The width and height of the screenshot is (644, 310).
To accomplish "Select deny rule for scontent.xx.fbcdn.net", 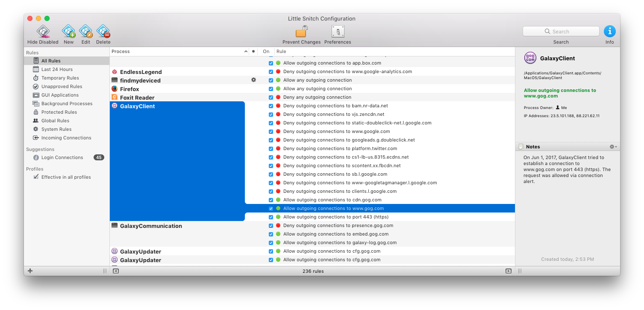I will pos(342,165).
